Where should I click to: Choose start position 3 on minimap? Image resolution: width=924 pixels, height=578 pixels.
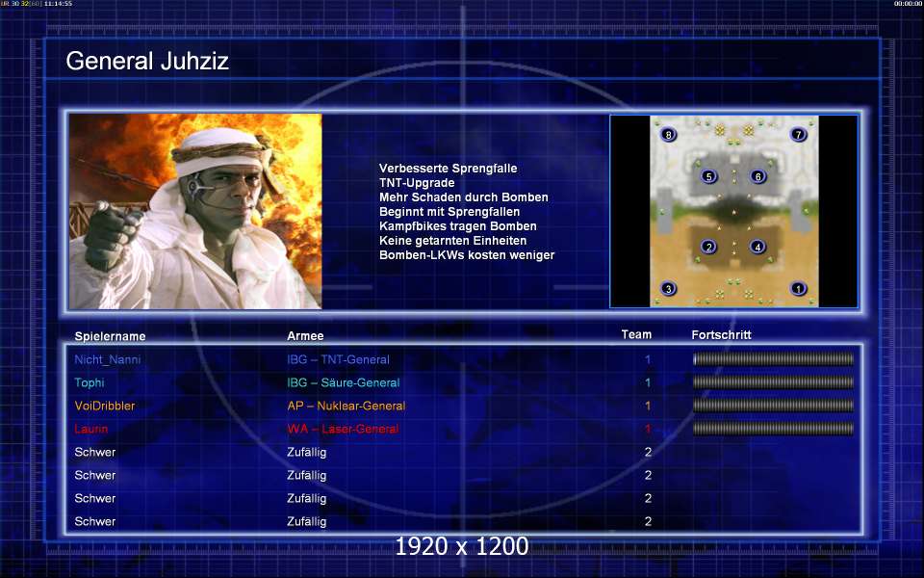click(668, 288)
